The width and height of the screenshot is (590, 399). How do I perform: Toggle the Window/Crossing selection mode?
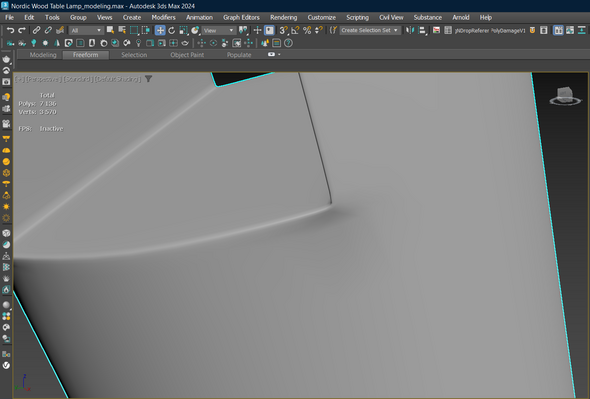pyautogui.click(x=145, y=30)
